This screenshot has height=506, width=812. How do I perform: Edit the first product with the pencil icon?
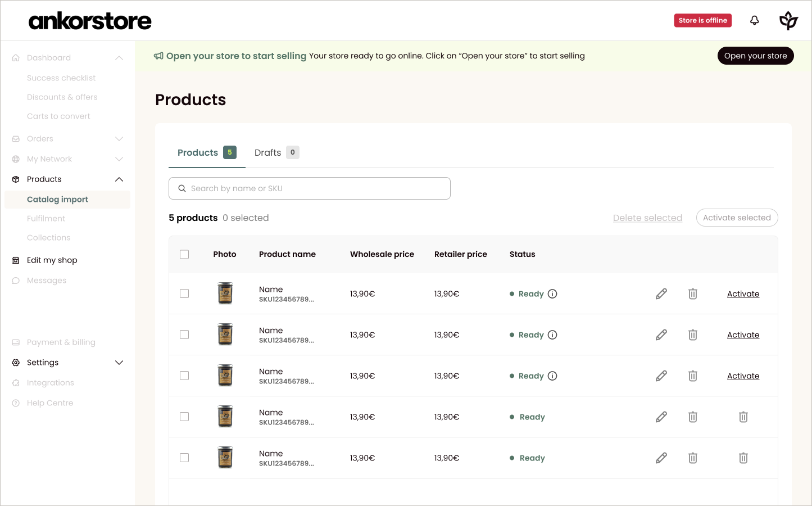click(x=661, y=293)
